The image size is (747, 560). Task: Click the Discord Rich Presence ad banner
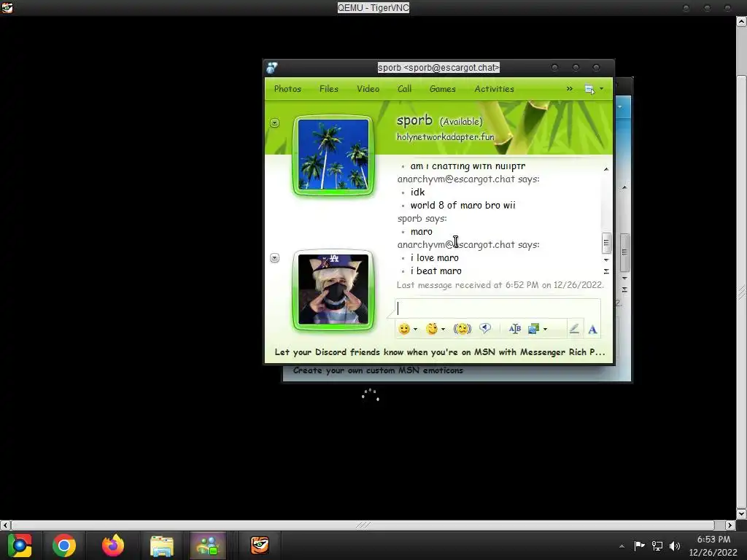(440, 352)
